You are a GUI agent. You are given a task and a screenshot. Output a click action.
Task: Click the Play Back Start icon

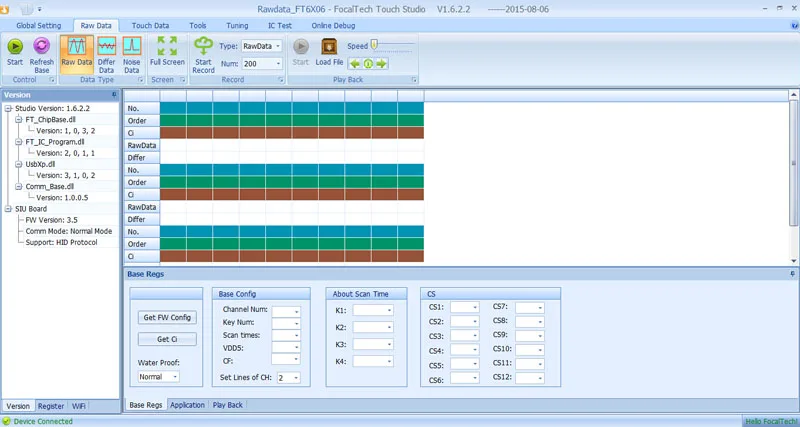pyautogui.click(x=301, y=46)
